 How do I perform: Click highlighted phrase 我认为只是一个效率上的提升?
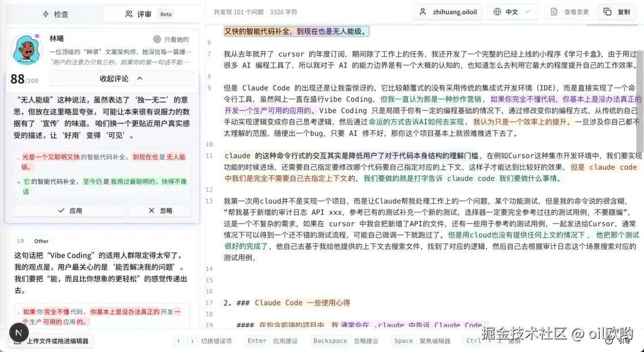522,122
